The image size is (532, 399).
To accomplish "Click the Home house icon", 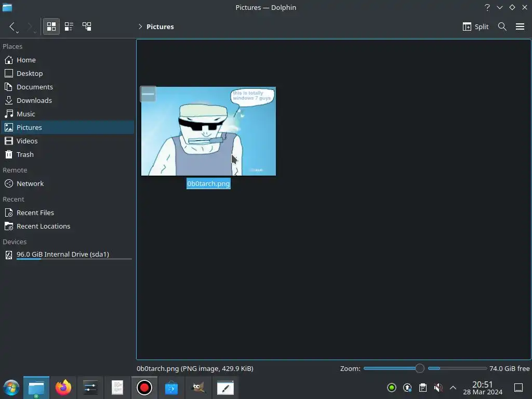I will [x=9, y=60].
